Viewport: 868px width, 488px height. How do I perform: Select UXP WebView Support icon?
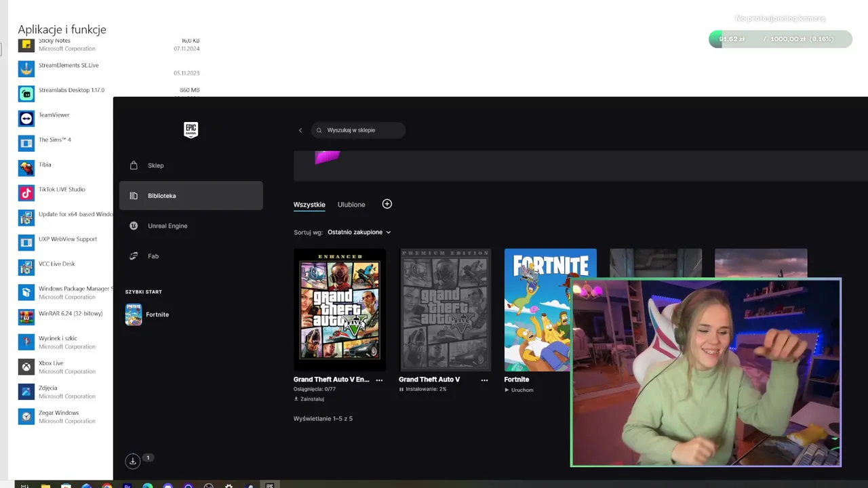coord(26,243)
